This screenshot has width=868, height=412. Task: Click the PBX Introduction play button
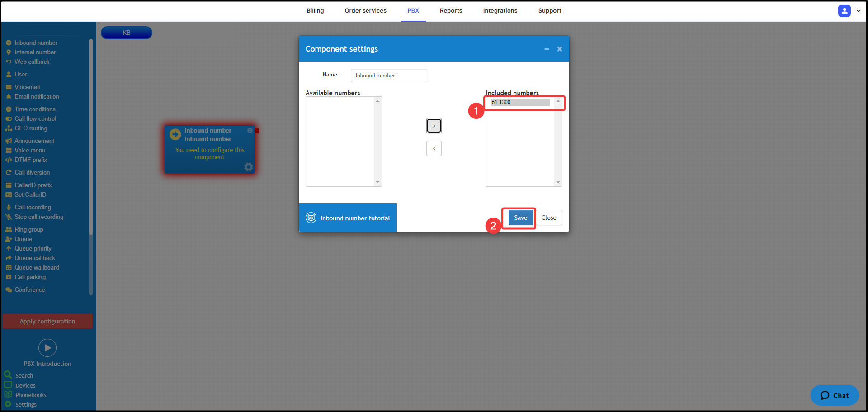pyautogui.click(x=47, y=348)
